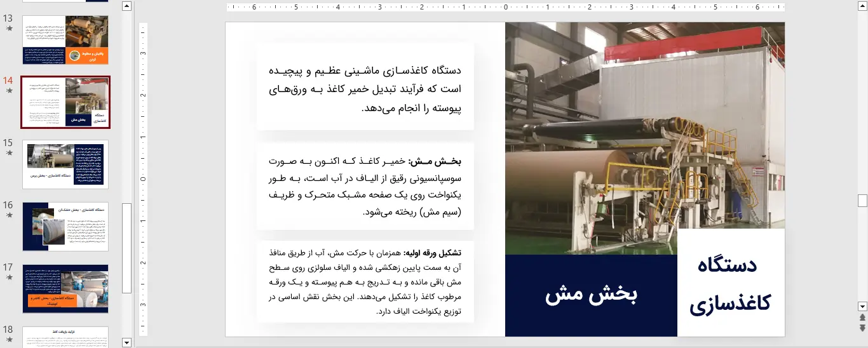
Task: Click animation star icon under slide 16
Action: pyautogui.click(x=9, y=215)
